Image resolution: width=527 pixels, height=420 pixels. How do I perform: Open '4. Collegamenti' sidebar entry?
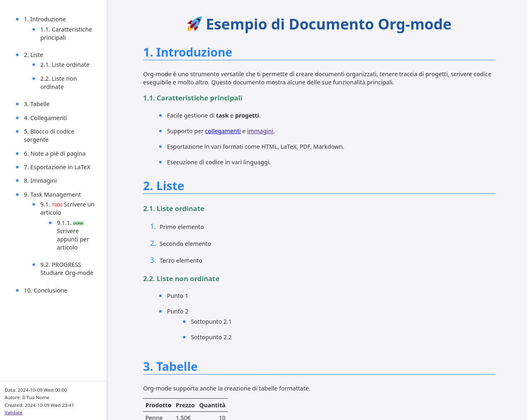45,118
